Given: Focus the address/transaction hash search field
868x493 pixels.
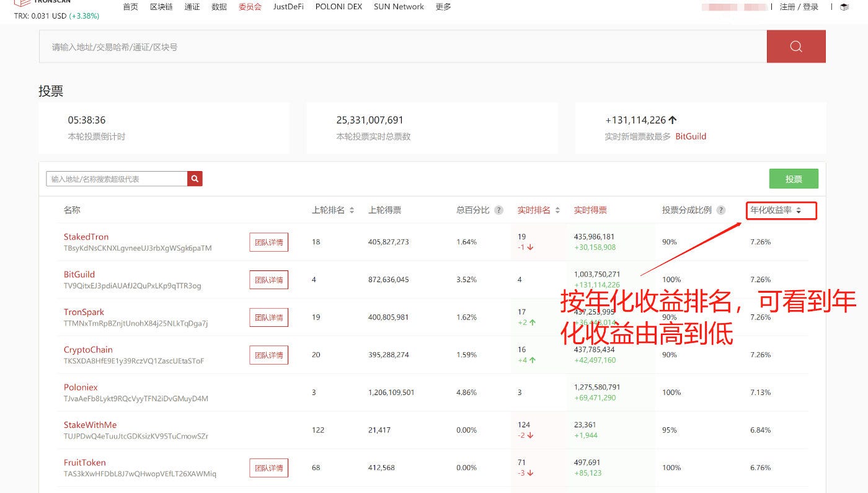Looking at the screenshot, I should click(x=403, y=47).
